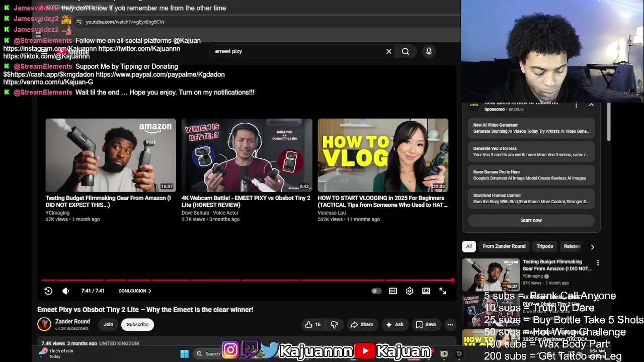Screen dimensions: 644x362
Task: Open the player settings gear
Action: click(410, 291)
